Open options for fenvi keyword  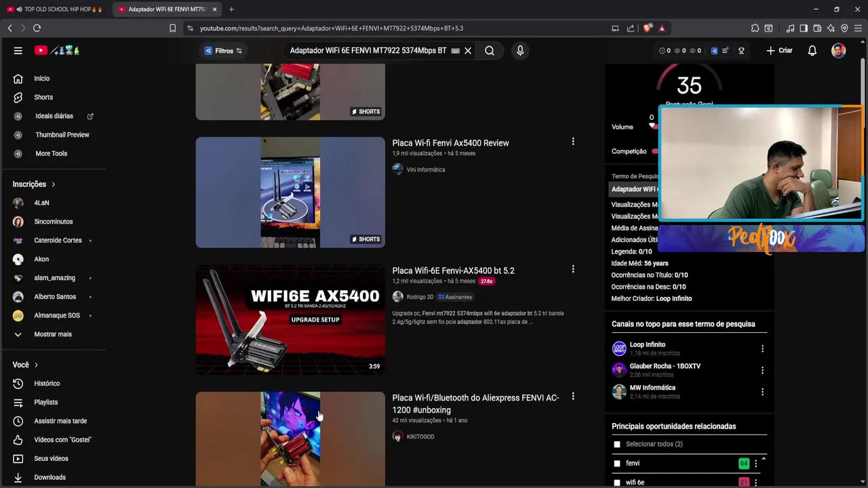pos(755,464)
